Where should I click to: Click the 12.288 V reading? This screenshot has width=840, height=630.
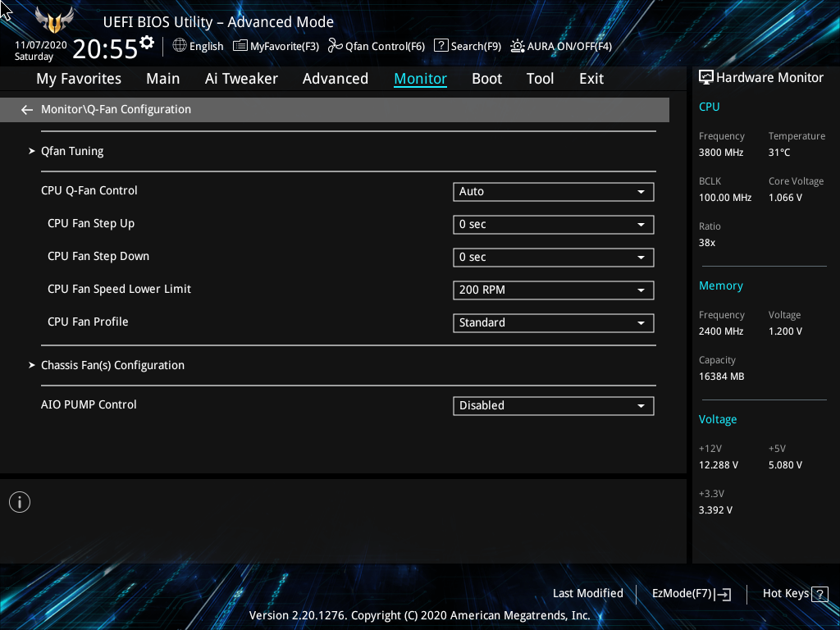719,465
